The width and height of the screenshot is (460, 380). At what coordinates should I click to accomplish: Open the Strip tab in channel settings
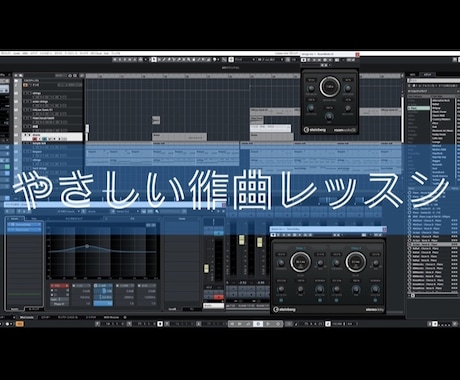coord(34,219)
